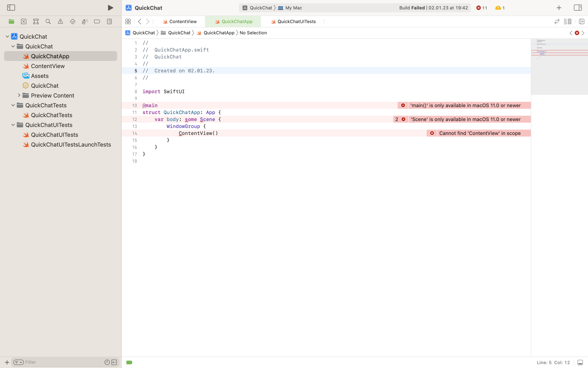Open QuickChat folder in breadcrumb bar
The image size is (588, 368).
tap(176, 33)
